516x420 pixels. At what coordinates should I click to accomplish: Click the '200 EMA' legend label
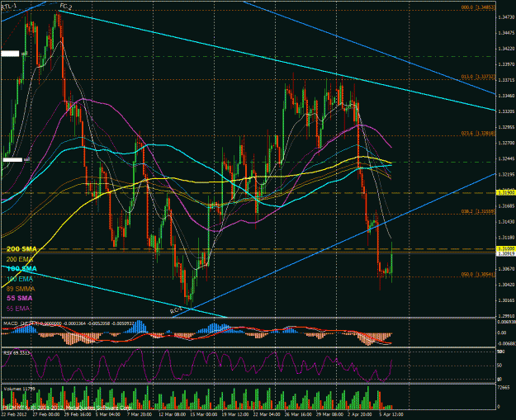(x=20, y=259)
